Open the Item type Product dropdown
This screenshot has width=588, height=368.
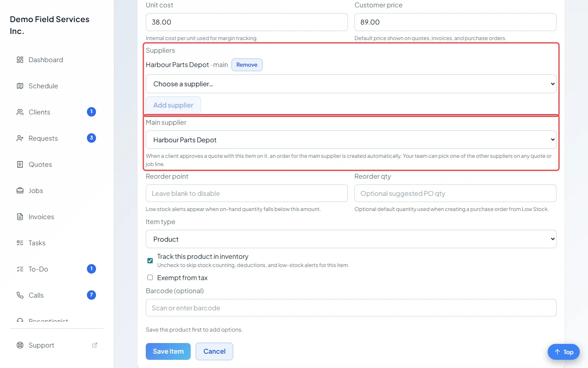pyautogui.click(x=351, y=239)
